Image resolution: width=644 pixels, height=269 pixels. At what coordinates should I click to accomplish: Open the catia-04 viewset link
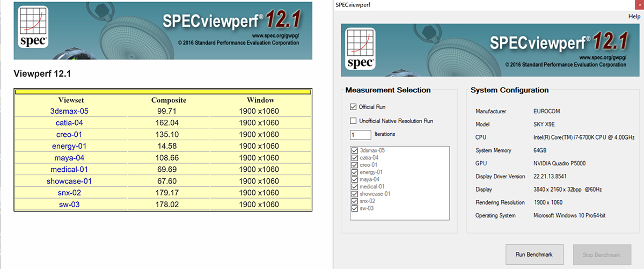(69, 123)
